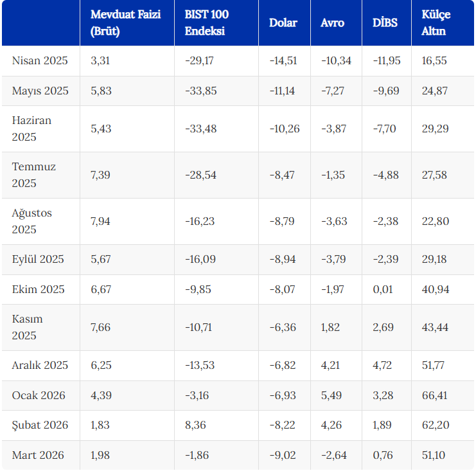Click the Haziran 2025 row label
The width and height of the screenshot is (476, 473).
tap(31, 129)
